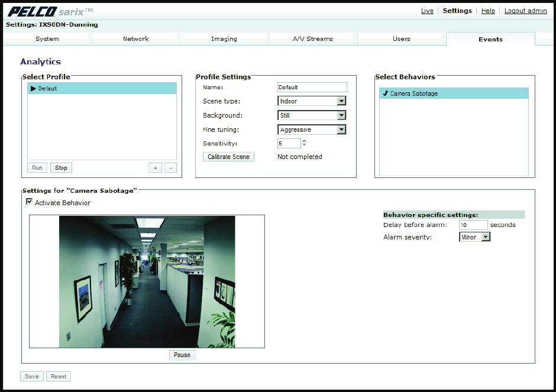Edit the Delay before alarm field
Image resolution: width=556 pixels, height=392 pixels.
(473, 225)
